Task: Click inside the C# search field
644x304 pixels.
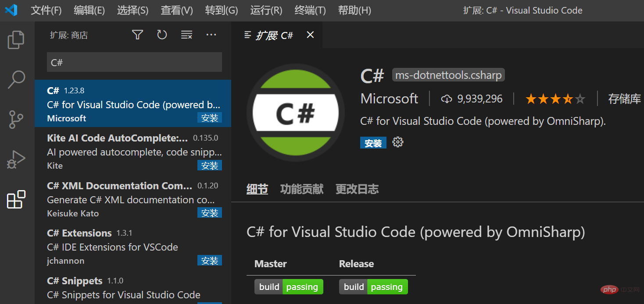Action: 134,62
